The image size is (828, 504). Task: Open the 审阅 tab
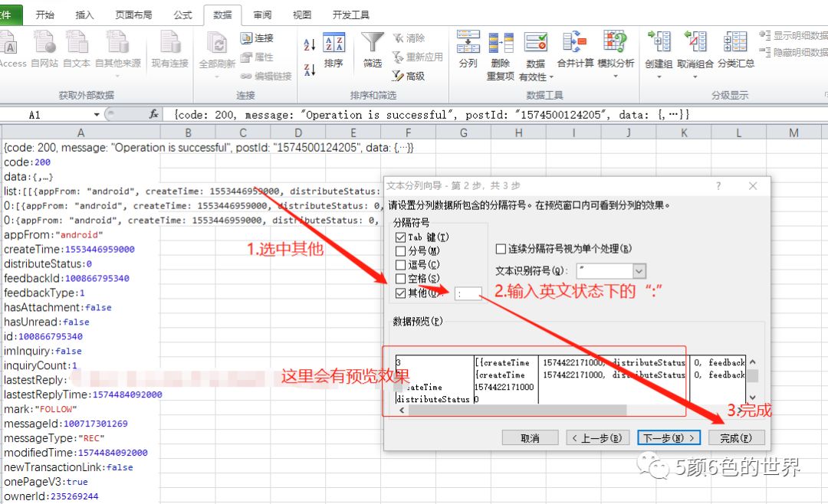[x=262, y=15]
